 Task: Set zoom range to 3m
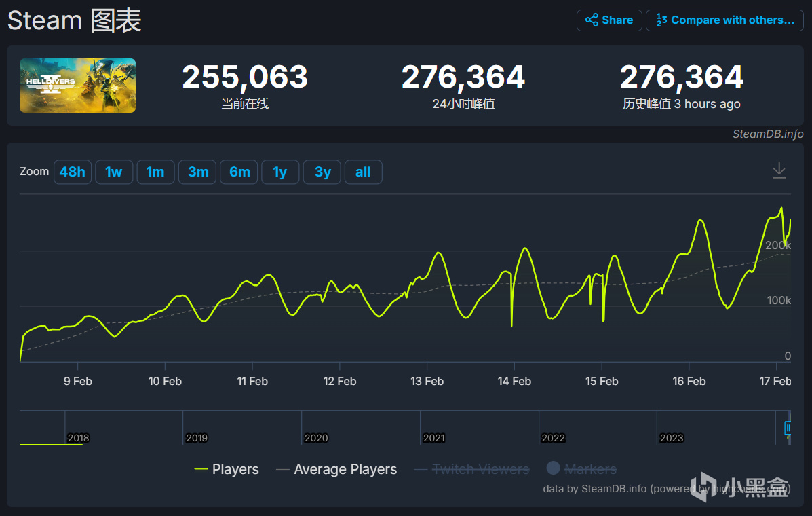197,172
